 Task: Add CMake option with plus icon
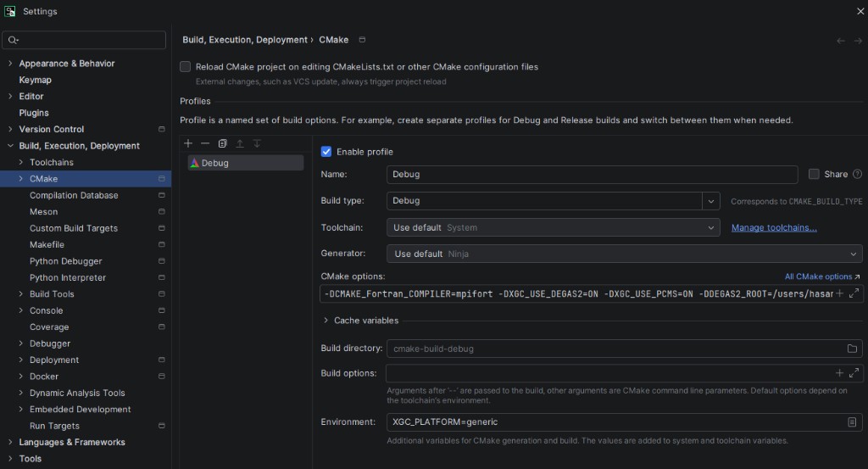(x=840, y=293)
